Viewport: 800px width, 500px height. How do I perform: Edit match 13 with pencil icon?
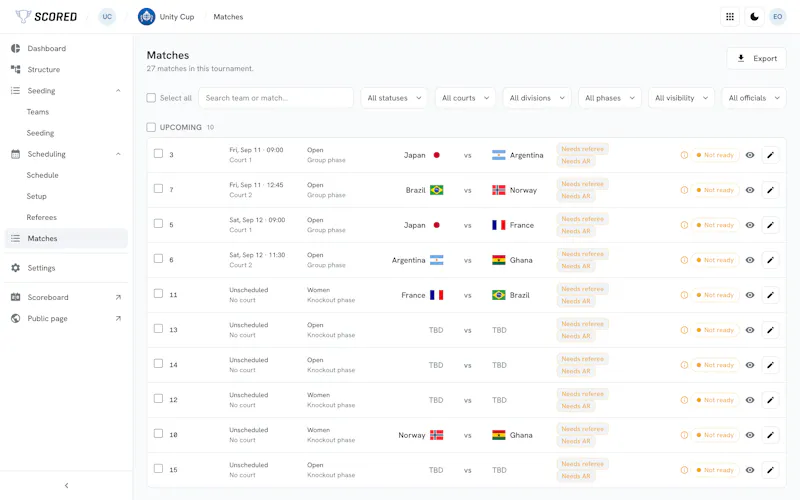click(770, 330)
